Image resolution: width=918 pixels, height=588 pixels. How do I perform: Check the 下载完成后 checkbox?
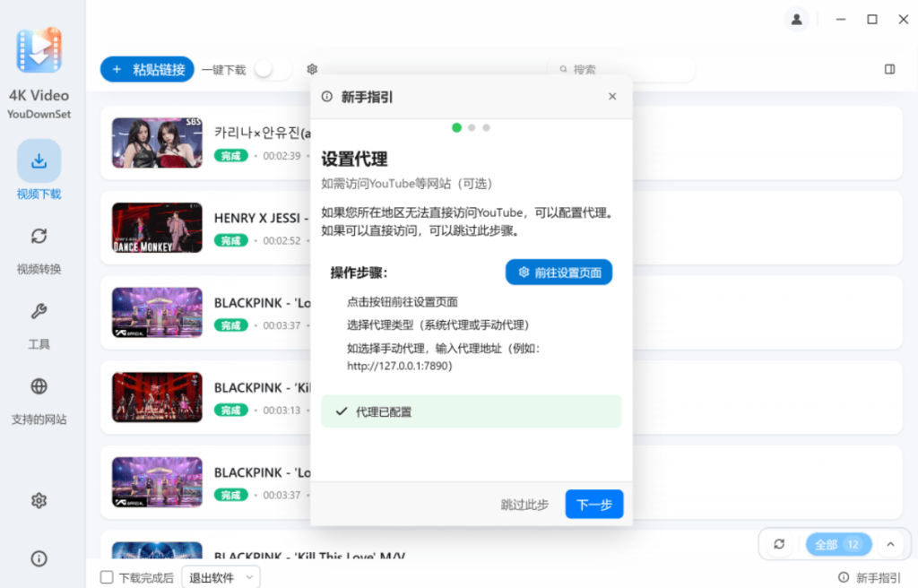pyautogui.click(x=107, y=577)
